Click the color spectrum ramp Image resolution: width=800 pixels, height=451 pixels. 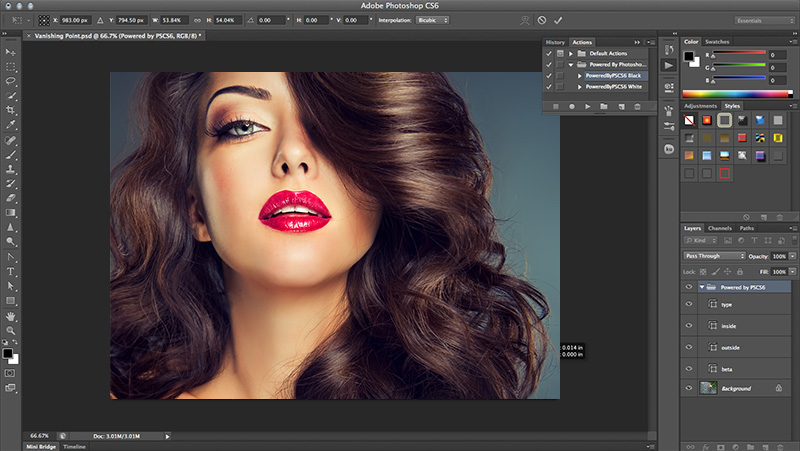(737, 94)
